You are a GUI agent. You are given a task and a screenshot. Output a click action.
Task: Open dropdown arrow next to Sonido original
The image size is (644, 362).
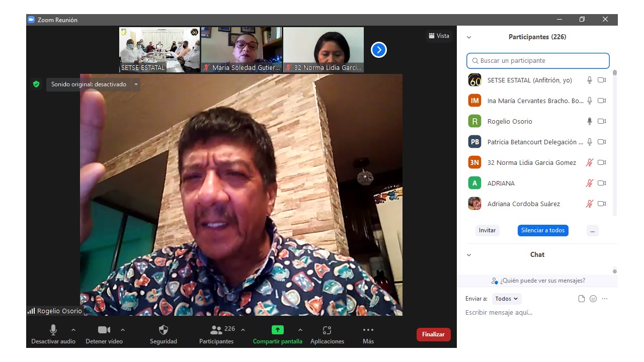pos(135,84)
